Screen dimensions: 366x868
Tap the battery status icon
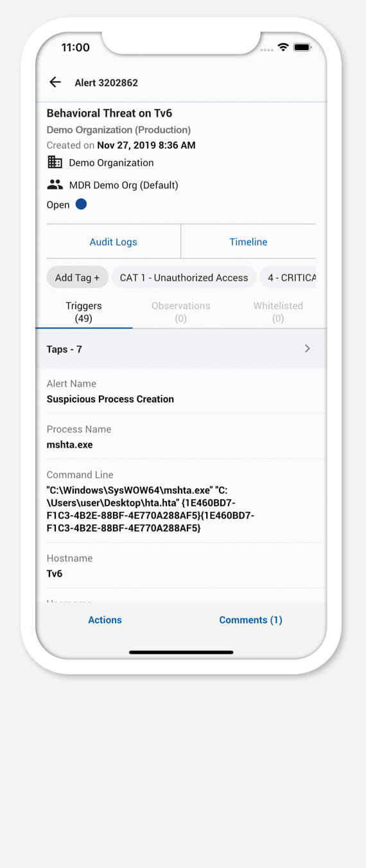tap(302, 47)
